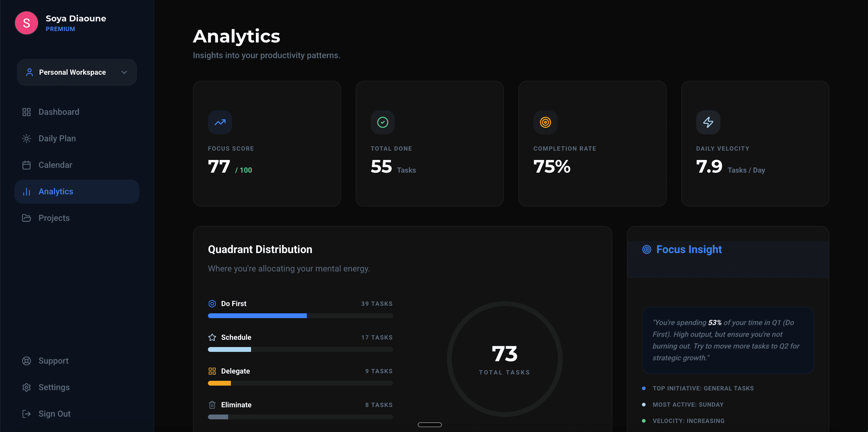Expand the workspace chevron arrow

[x=124, y=72]
